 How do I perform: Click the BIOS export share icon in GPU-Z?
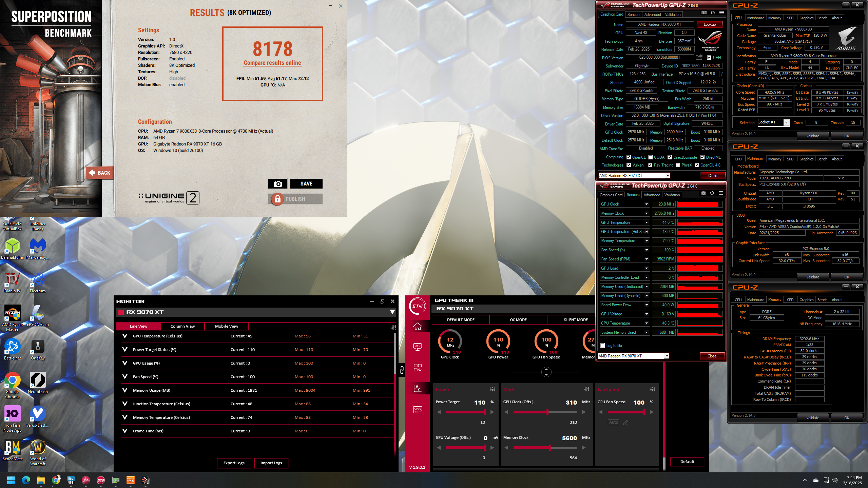tap(699, 57)
